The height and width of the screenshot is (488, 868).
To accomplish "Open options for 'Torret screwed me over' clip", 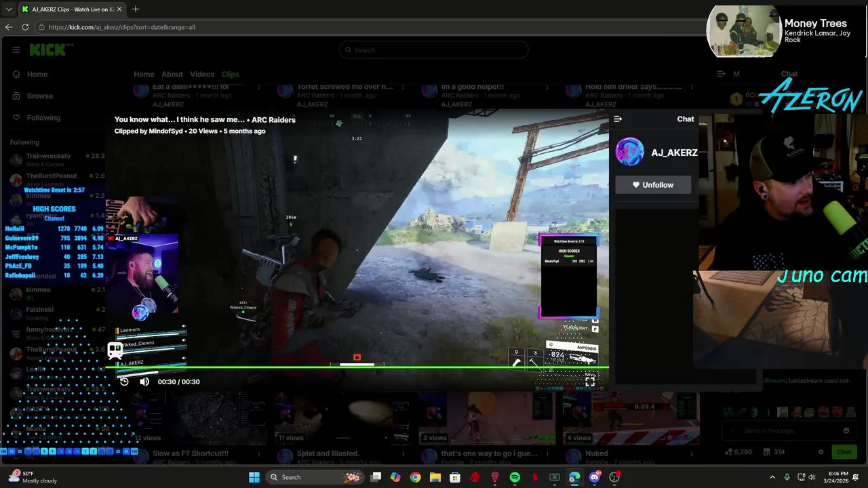I will [x=403, y=87].
